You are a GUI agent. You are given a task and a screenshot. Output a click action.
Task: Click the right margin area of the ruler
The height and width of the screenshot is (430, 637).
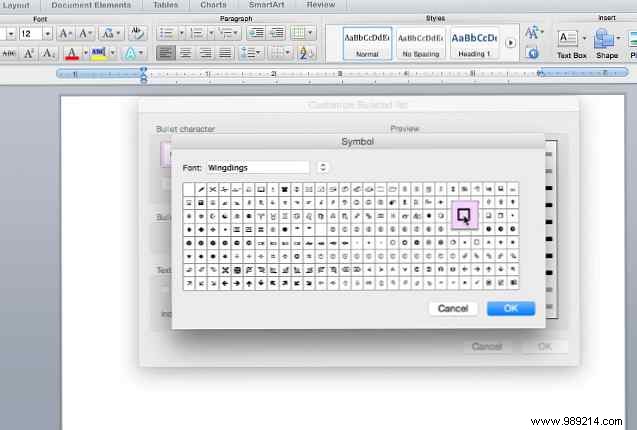pyautogui.click(x=584, y=73)
